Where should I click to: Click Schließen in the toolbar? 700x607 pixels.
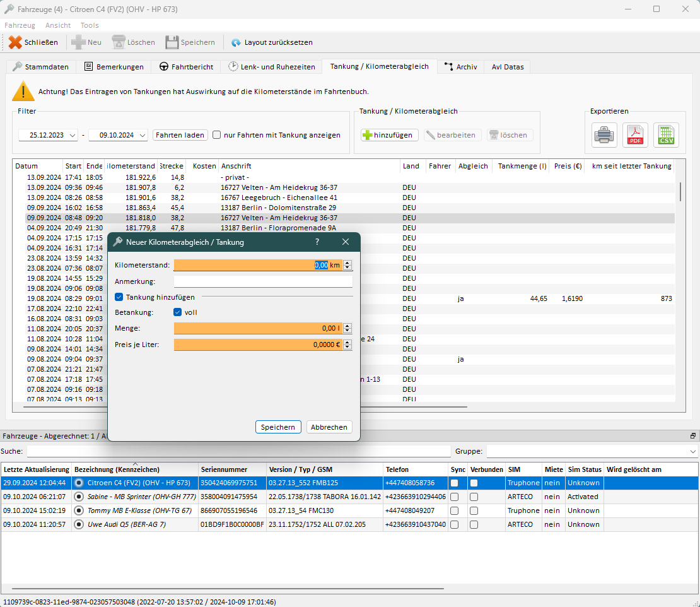tap(34, 42)
